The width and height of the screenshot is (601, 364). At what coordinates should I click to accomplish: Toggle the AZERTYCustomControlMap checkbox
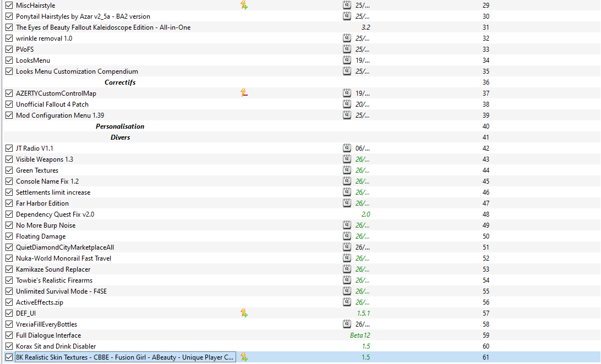click(9, 93)
